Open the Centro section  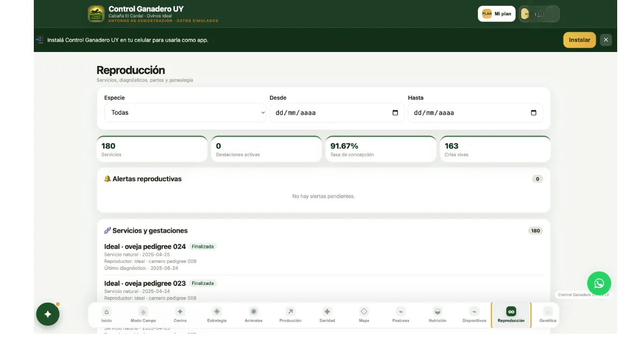point(180,315)
